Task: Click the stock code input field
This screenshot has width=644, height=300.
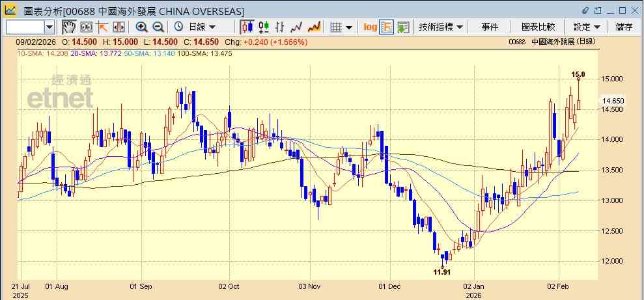Action: (25, 27)
